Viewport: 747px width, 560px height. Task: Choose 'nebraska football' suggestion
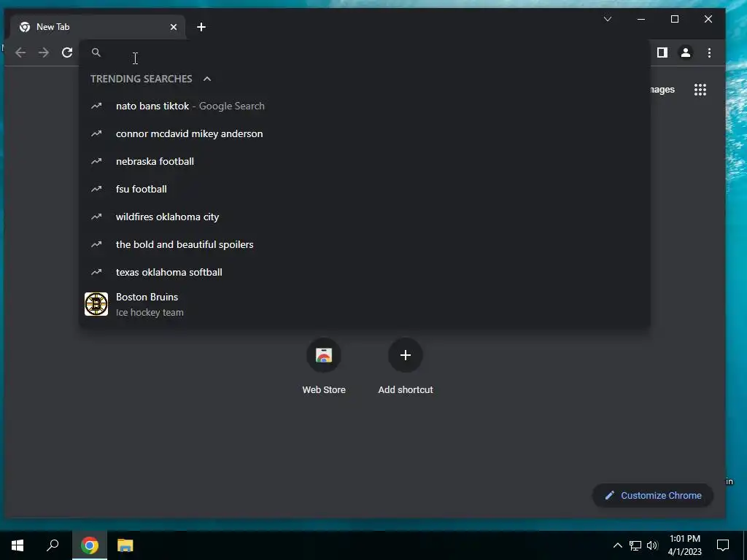[x=365, y=161]
